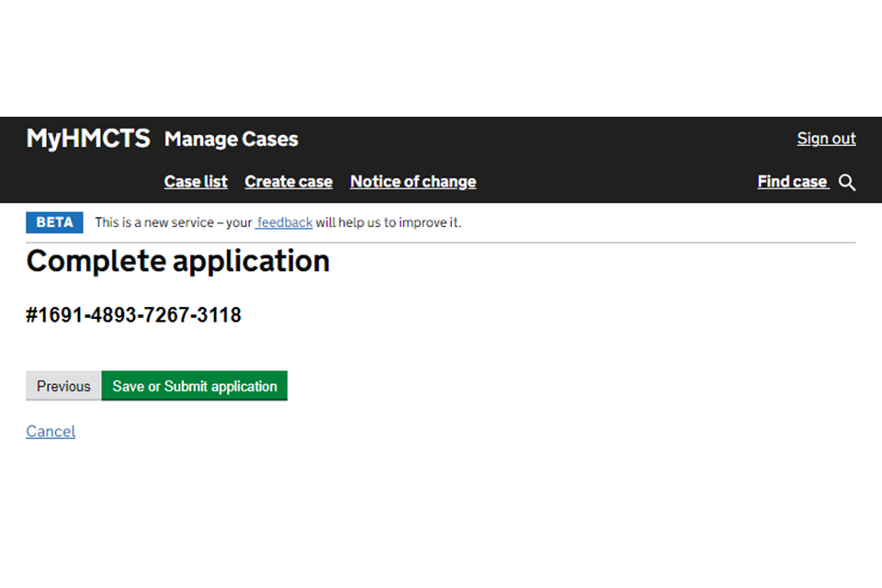The height and width of the screenshot is (588, 882).
Task: Cancel the application via Cancel link
Action: point(51,432)
